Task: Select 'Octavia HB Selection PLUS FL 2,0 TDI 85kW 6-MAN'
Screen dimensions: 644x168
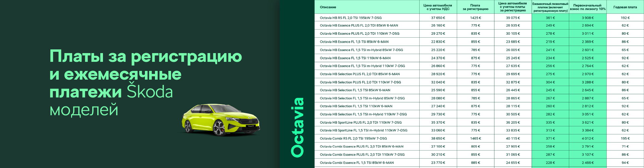Action: (x=479, y=74)
